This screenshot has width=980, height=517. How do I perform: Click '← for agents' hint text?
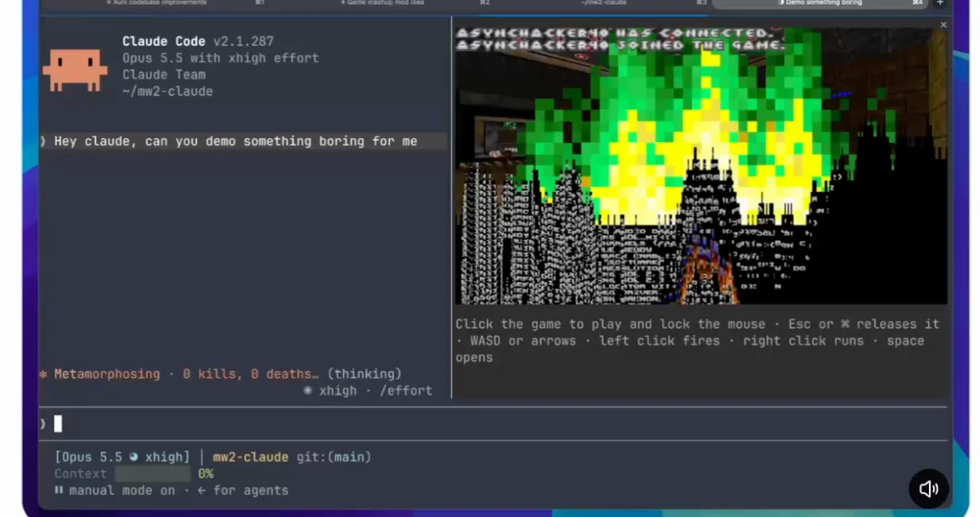[243, 490]
